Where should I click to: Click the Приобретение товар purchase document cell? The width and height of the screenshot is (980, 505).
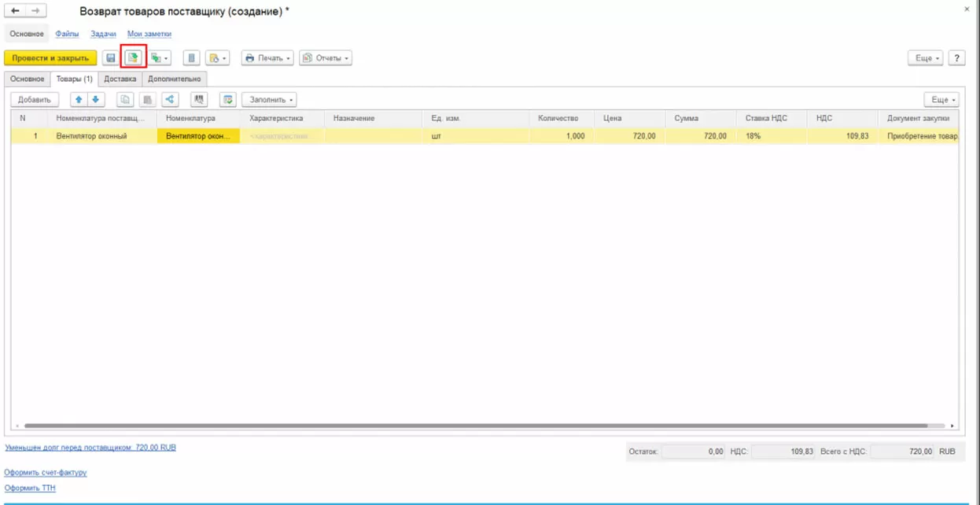point(919,136)
